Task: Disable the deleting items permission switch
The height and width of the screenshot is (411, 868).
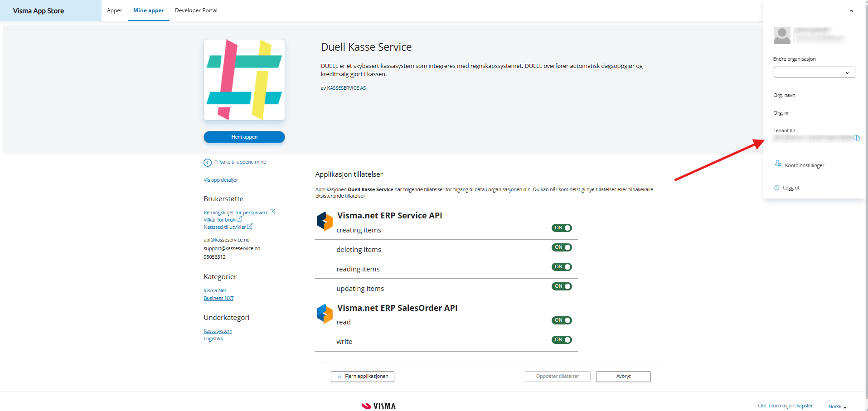Action: point(562,247)
